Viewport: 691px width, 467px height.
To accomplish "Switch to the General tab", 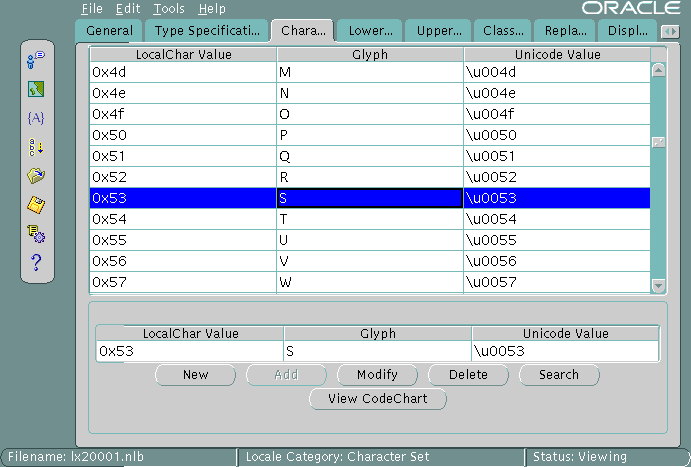I will (110, 31).
